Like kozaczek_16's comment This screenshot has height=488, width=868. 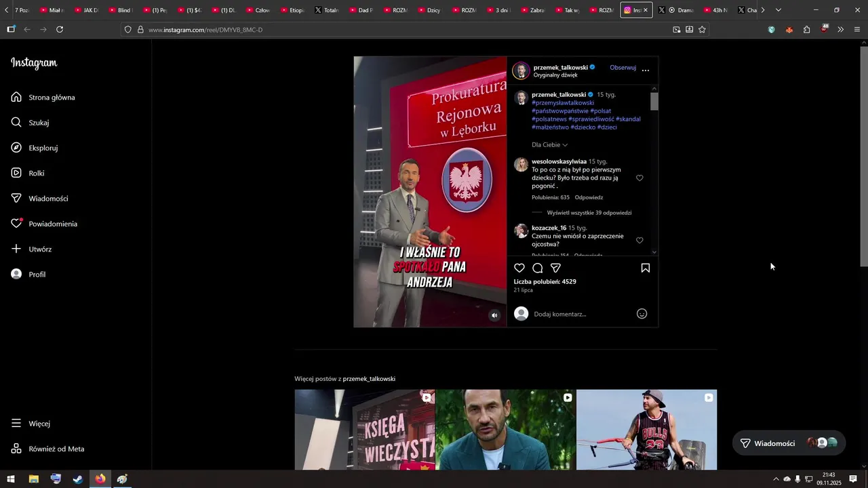pyautogui.click(x=639, y=241)
